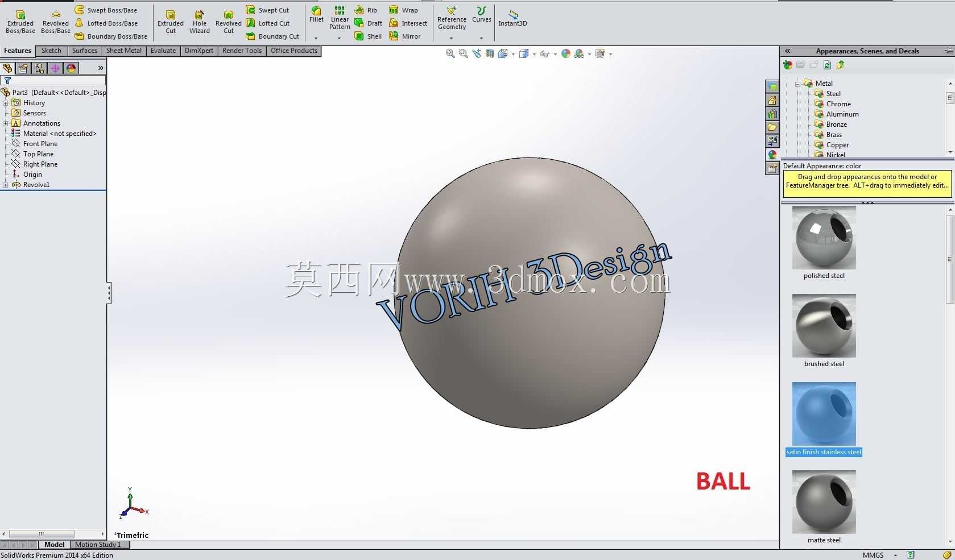Start Boundary Boss/Base feature
This screenshot has width=955, height=560.
(x=111, y=36)
